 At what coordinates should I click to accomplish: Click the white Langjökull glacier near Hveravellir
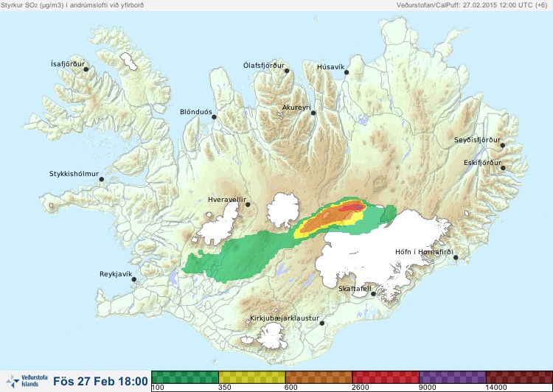(220, 225)
